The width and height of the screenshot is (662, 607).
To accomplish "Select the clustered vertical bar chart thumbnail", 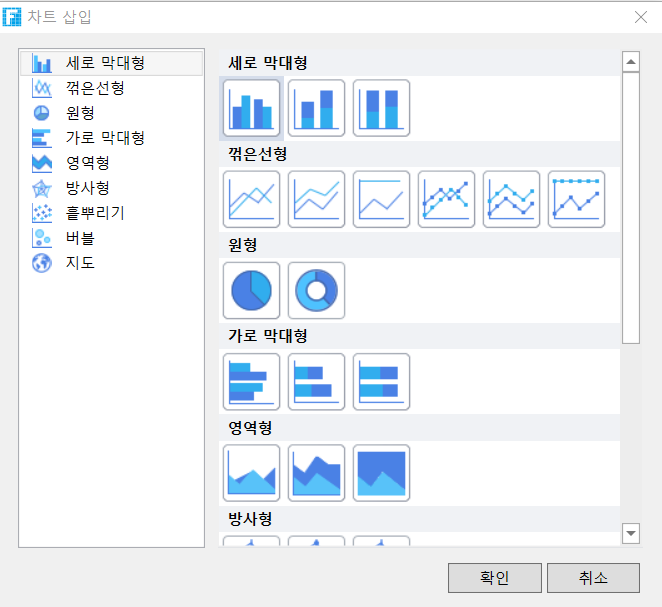I will [251, 108].
